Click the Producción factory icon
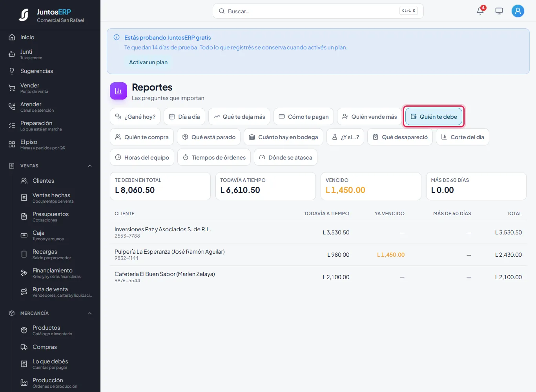Image resolution: width=536 pixels, height=392 pixels. click(24, 383)
